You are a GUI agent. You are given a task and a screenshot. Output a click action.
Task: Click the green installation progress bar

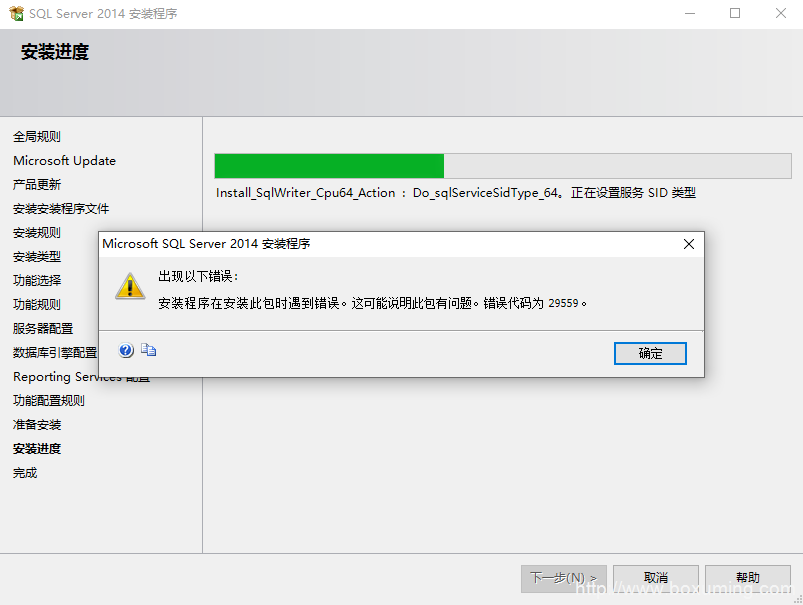[503, 166]
